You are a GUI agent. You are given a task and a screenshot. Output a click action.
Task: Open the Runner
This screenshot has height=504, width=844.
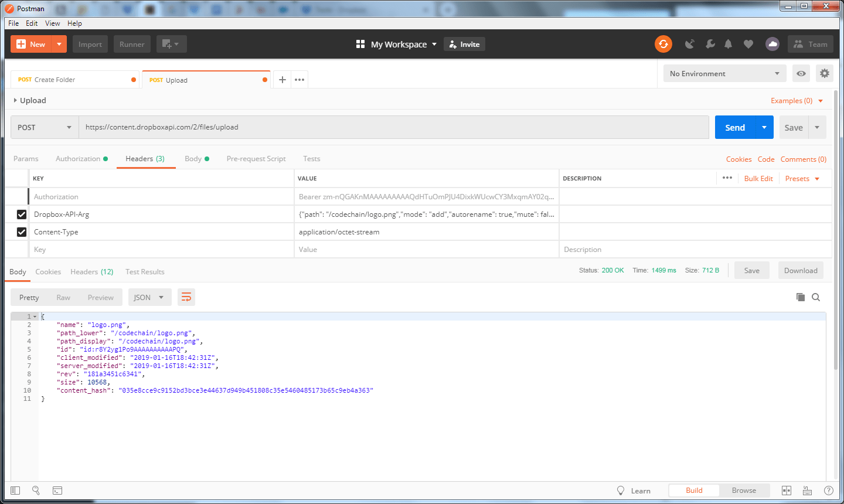pyautogui.click(x=132, y=44)
